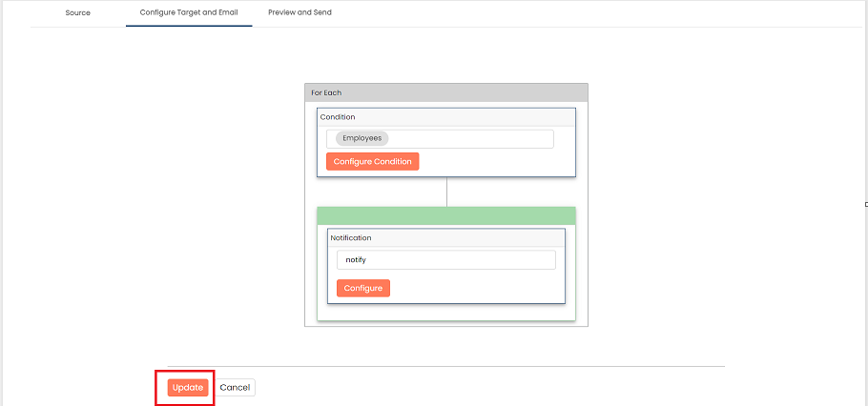Open Configure in the Notification block
Viewport: 868px width, 406px height.
pyautogui.click(x=363, y=288)
